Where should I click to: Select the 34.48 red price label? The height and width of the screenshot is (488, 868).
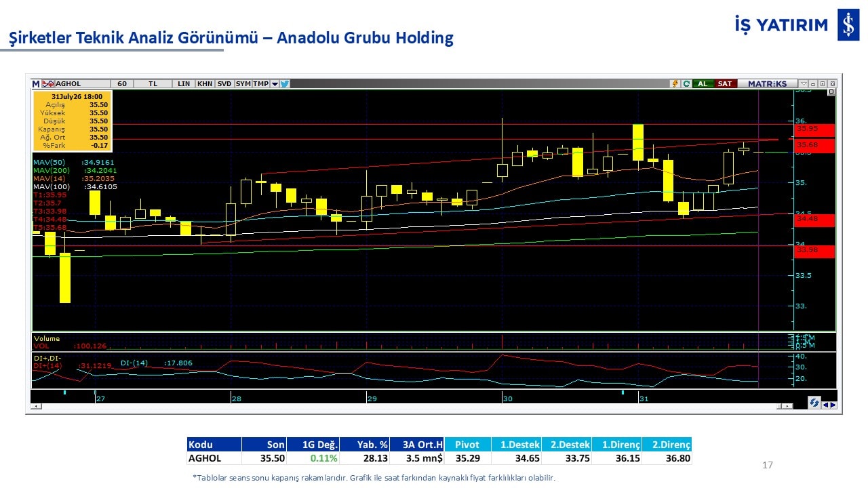pos(814,219)
